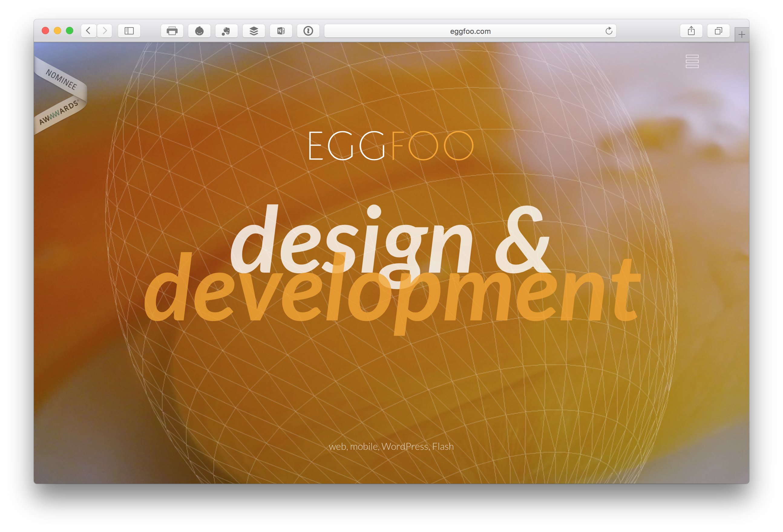
Task: Click the EGGFOO logo
Action: pos(391,146)
